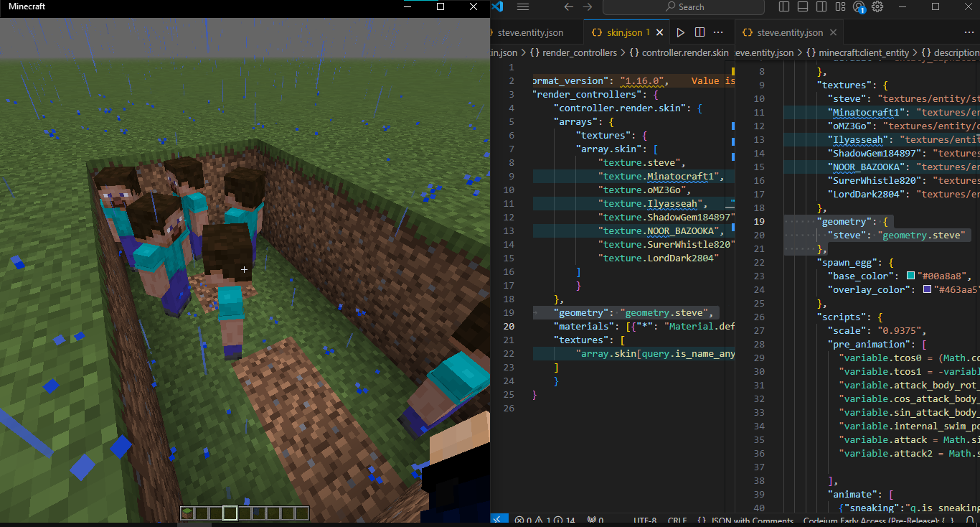Close the right group steve.entity.json tab
980x527 pixels.
[x=833, y=32]
